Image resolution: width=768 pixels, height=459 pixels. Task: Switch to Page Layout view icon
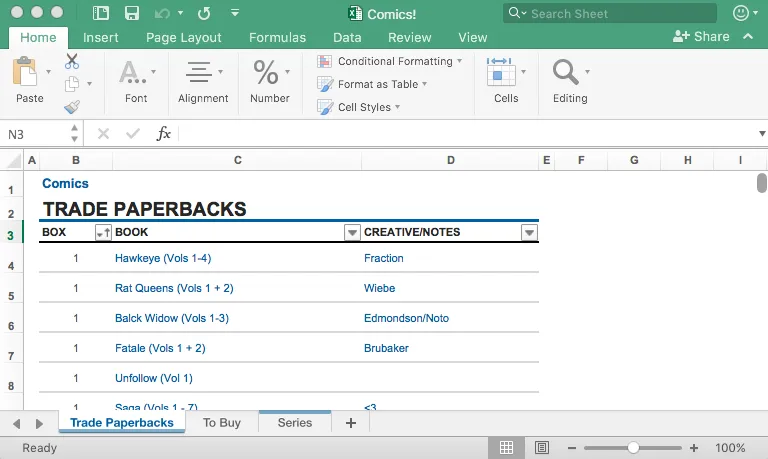[x=542, y=447]
